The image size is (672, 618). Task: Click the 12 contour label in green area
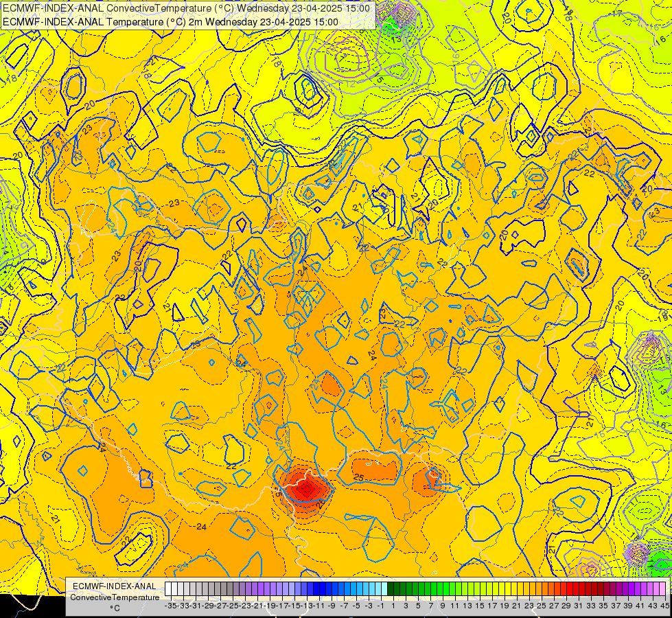coord(350,83)
